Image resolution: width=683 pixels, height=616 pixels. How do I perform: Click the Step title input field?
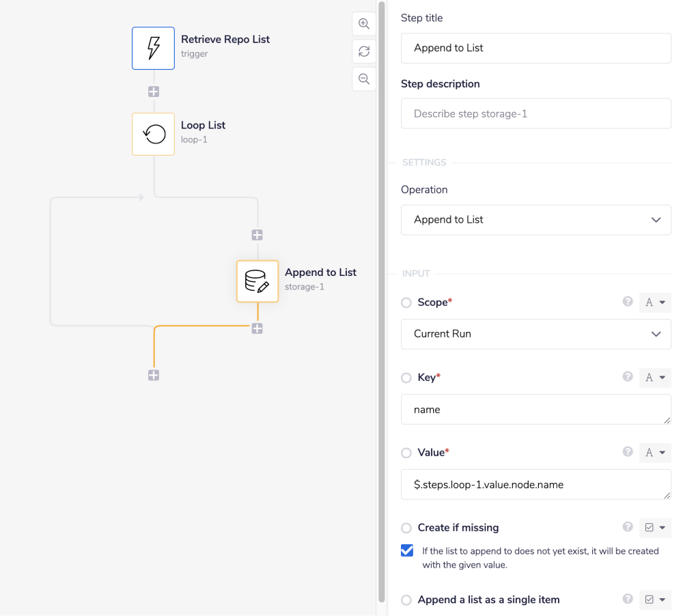pyautogui.click(x=535, y=48)
